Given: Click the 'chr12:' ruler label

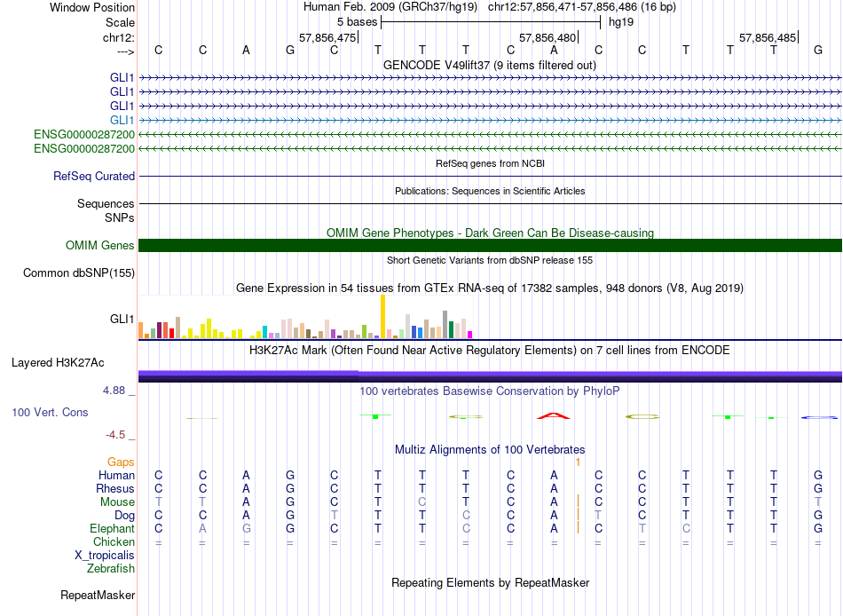Looking at the screenshot, I should point(119,37).
